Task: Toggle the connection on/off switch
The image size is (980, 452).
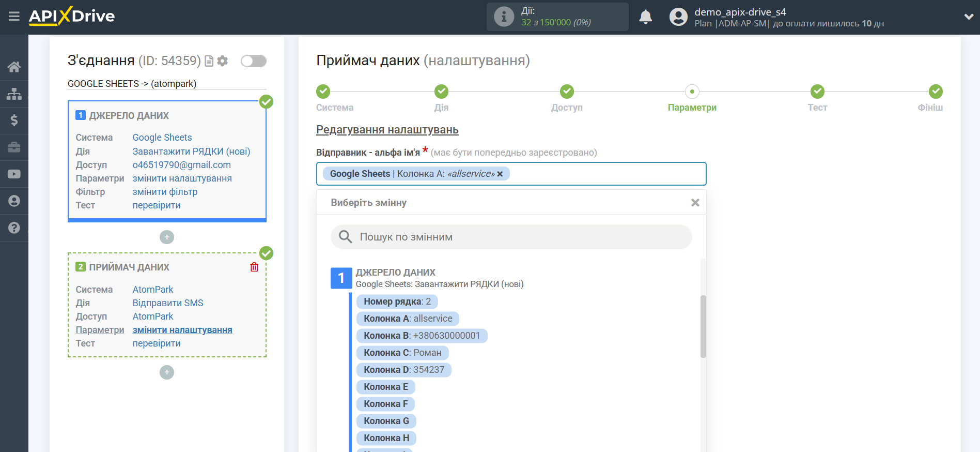Action: click(254, 61)
